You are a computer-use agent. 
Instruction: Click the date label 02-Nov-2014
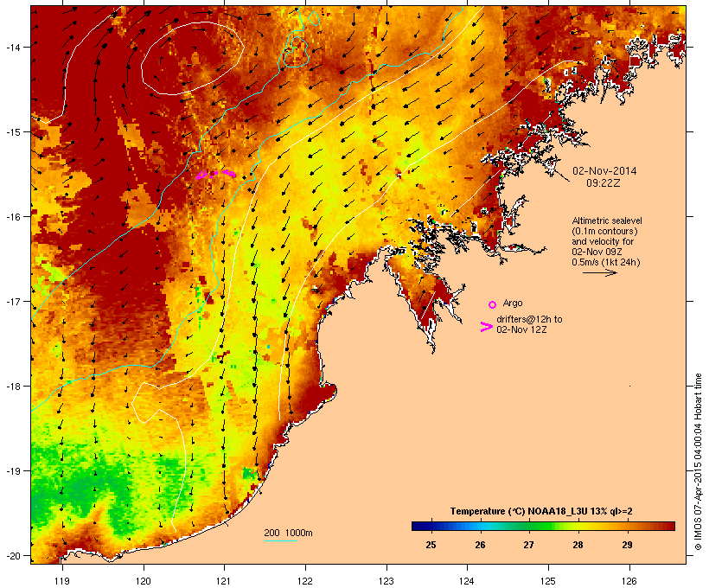tap(604, 171)
